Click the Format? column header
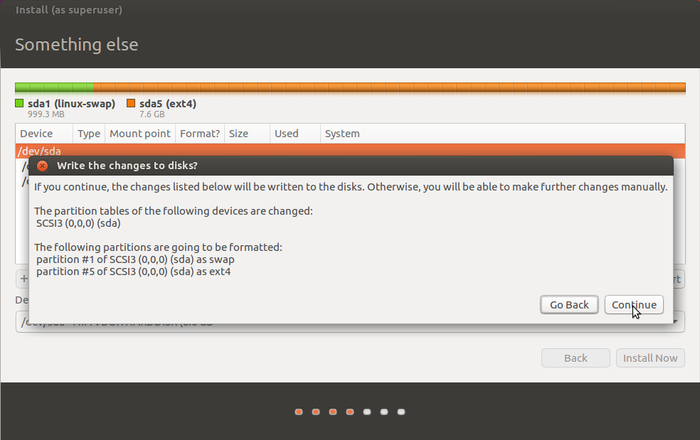 tap(200, 133)
